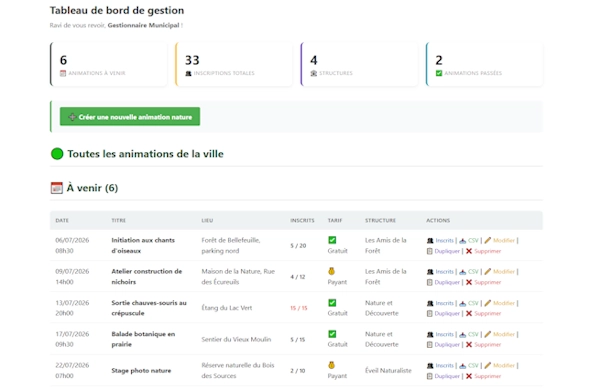Click the location Étang du Lac Vert
The image size is (590, 390).
[227, 308]
